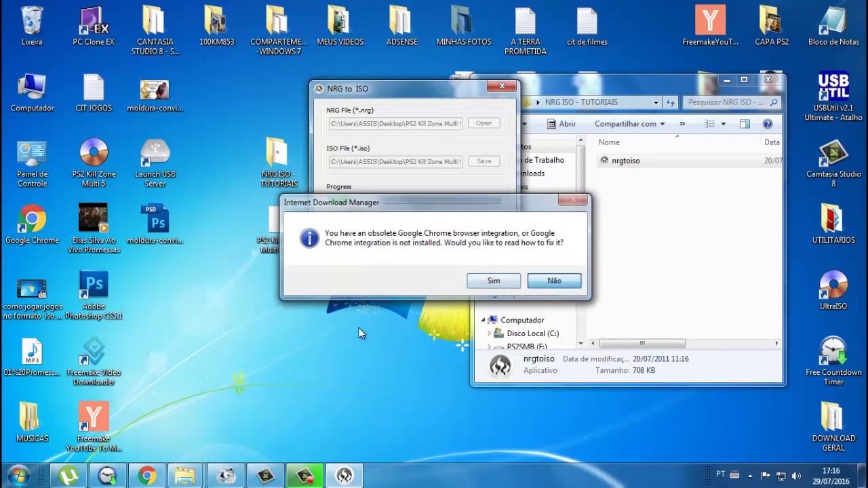Select NRG ISO - TUTORIAIS desktop folder

[x=278, y=163]
